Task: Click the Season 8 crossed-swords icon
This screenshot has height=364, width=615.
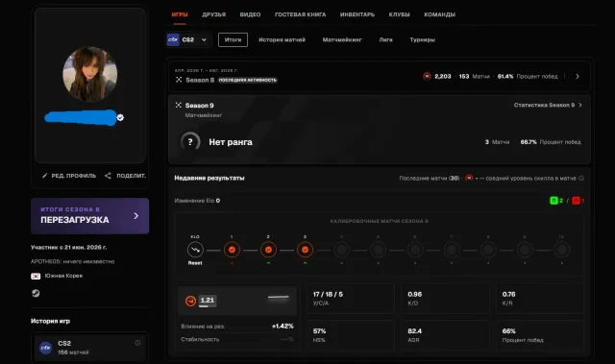Action: coord(179,80)
